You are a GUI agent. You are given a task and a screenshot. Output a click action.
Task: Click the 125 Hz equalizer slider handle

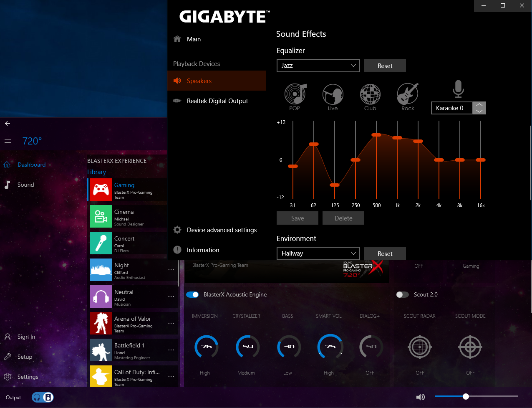point(335,185)
